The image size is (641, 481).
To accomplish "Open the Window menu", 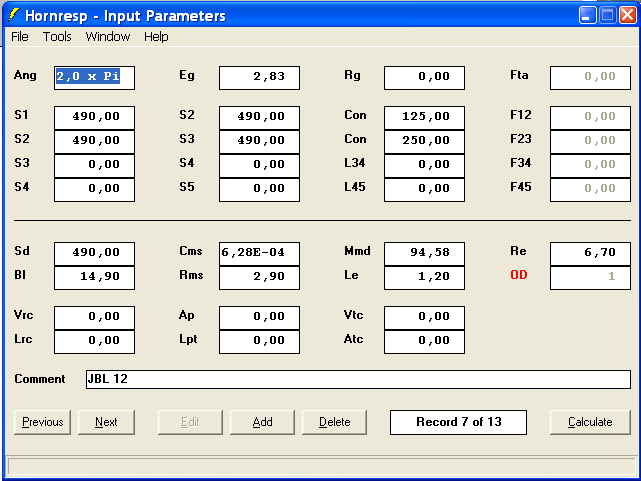I will [107, 37].
